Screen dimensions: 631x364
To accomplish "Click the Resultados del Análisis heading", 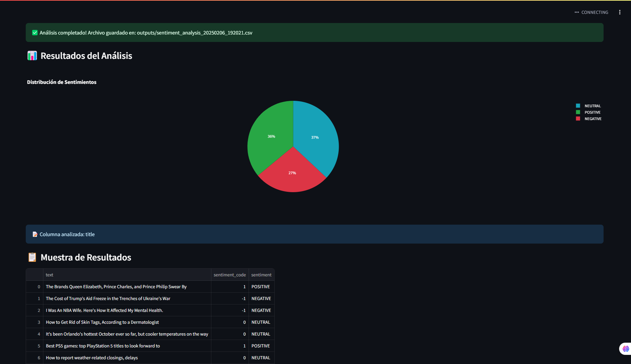I will click(86, 55).
